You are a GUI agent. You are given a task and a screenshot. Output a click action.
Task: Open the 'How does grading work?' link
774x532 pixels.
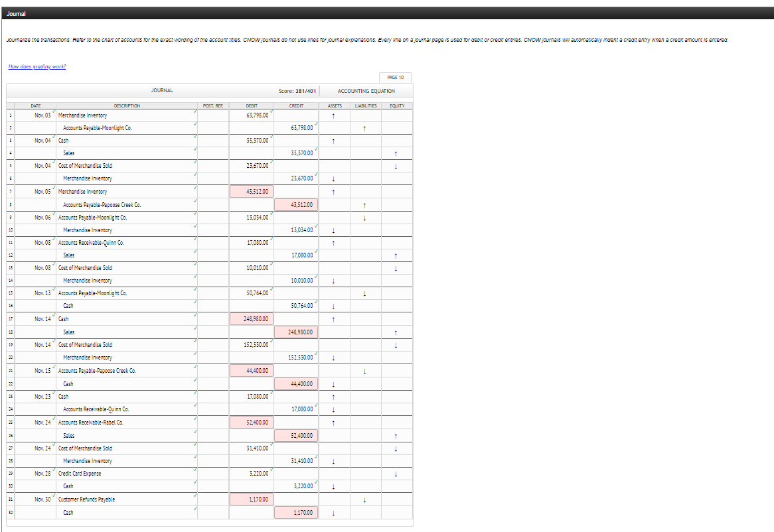(37, 66)
